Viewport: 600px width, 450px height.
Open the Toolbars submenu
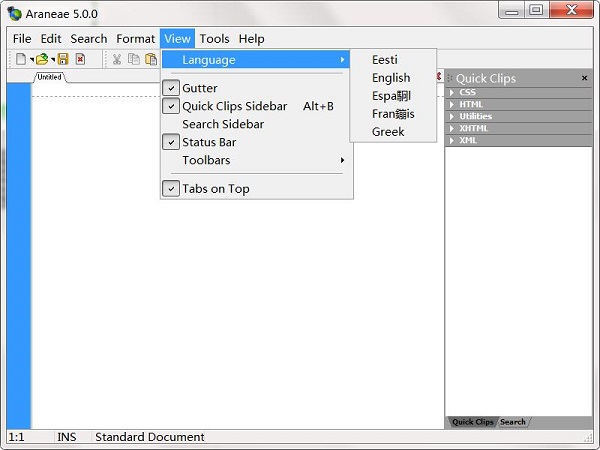pos(256,160)
